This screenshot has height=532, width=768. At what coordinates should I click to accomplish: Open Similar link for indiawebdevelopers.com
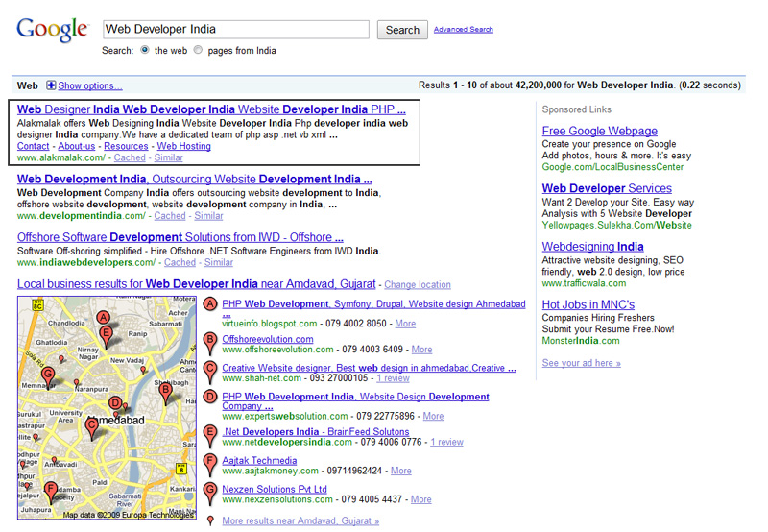(x=219, y=262)
